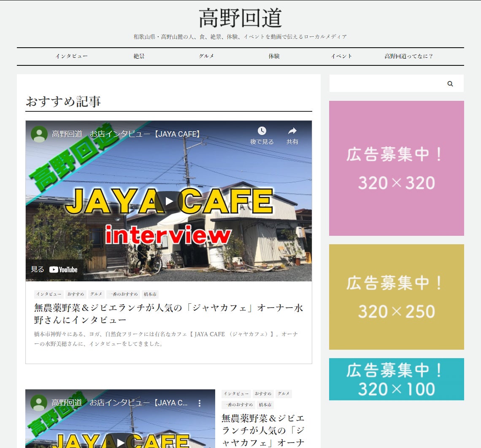Click 一番のおすすめ tag on second article
Viewport: 481px width, 448px height.
(x=238, y=405)
